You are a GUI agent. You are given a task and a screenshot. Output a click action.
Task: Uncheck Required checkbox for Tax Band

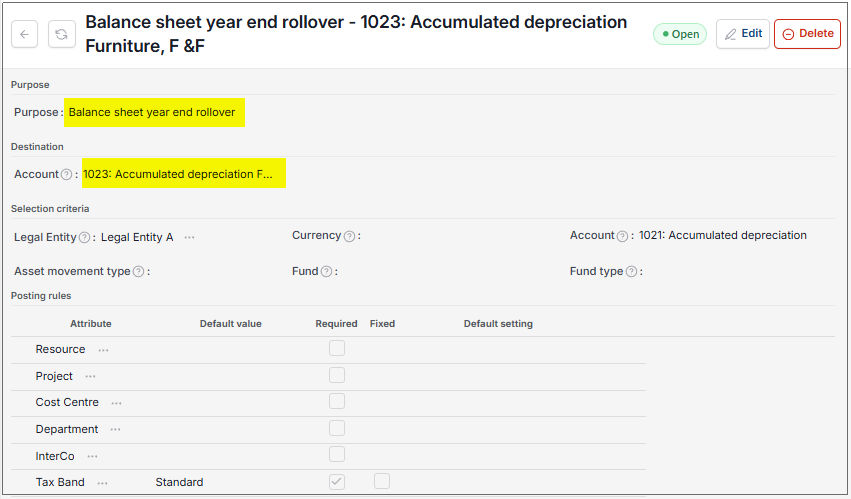[x=336, y=482]
